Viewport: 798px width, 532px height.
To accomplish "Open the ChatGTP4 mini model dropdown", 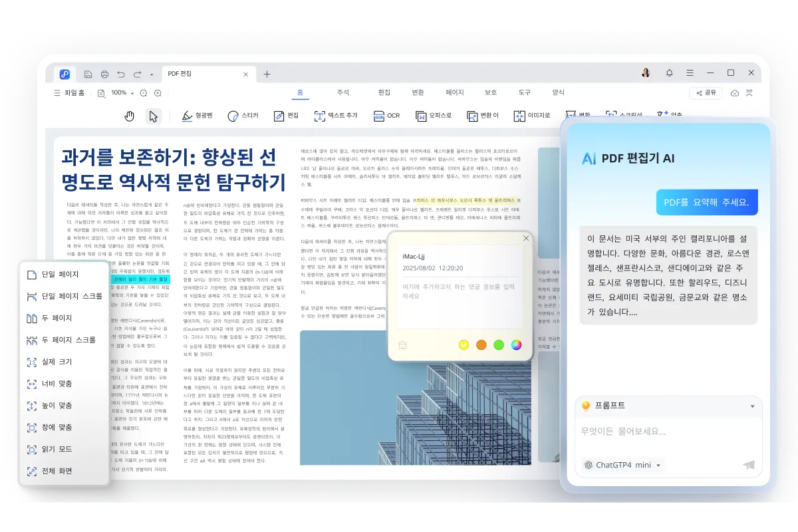I will [622, 465].
